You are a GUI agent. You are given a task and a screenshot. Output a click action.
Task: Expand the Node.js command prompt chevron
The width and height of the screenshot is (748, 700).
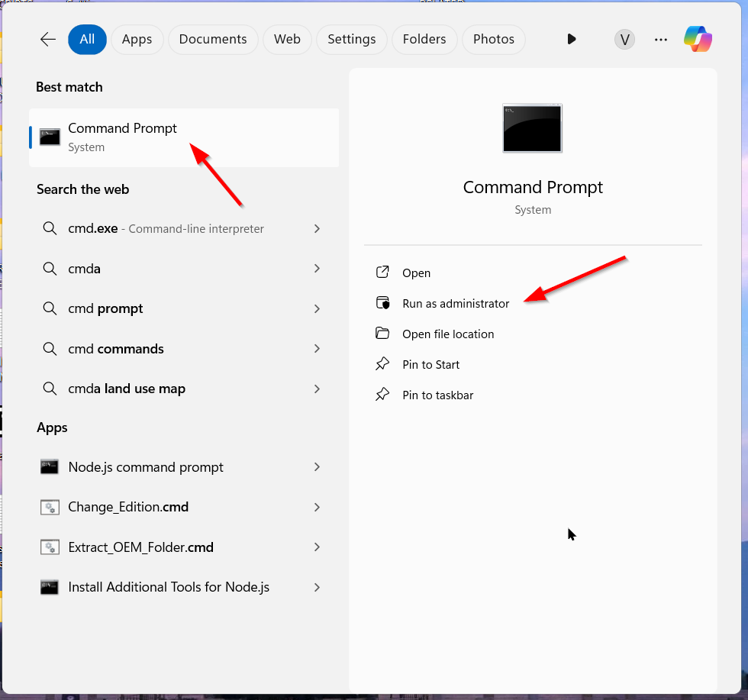(318, 467)
